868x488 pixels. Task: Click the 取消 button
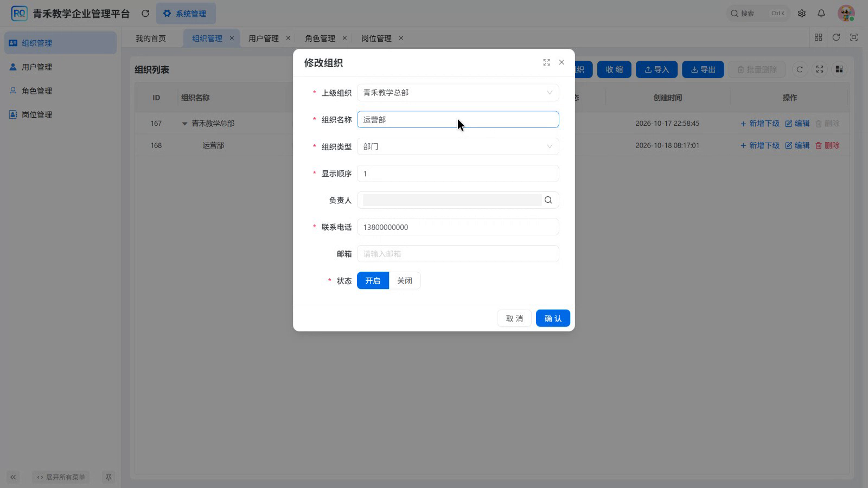click(x=514, y=318)
